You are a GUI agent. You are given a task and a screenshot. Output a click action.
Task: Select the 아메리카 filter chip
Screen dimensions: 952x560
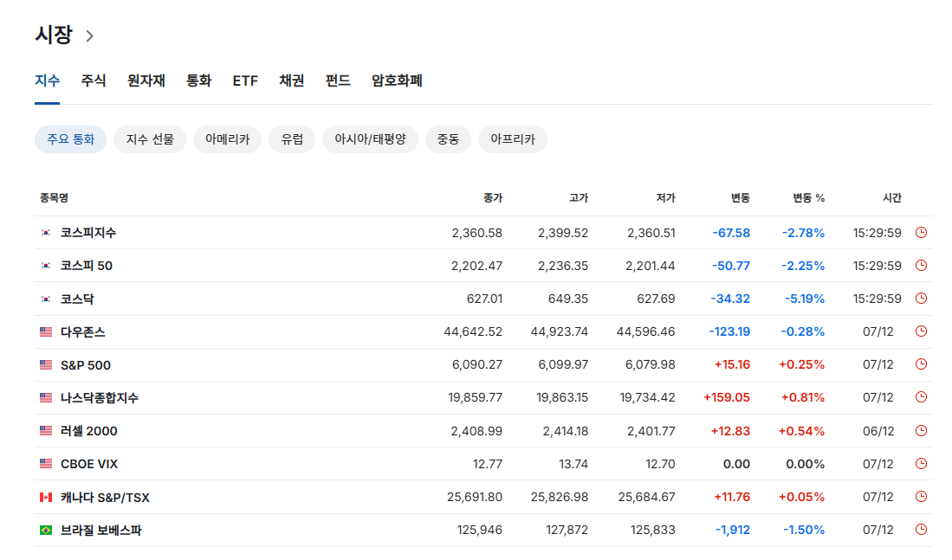(x=228, y=139)
